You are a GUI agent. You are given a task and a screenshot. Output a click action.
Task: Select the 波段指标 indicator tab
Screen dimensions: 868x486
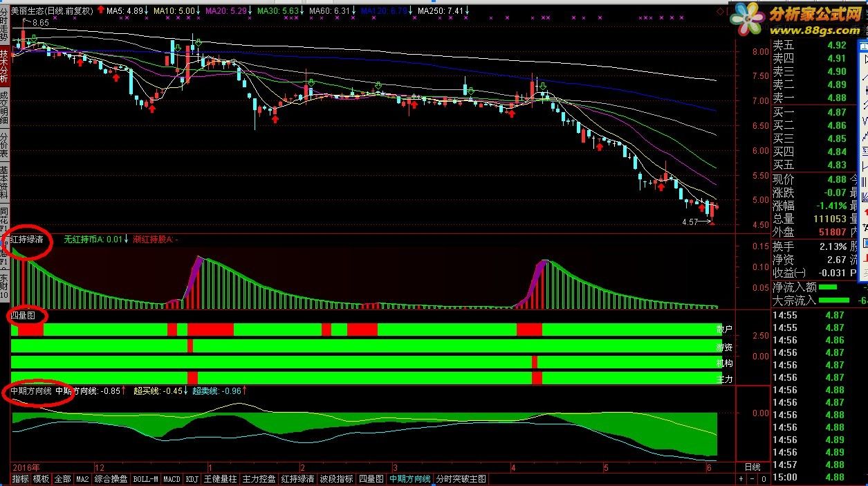(x=336, y=479)
